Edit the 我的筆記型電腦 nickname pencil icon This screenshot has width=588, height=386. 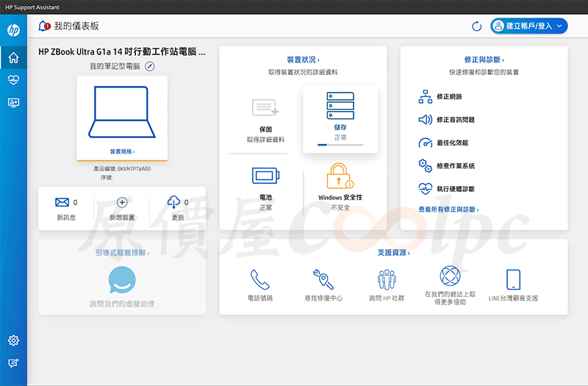point(150,66)
